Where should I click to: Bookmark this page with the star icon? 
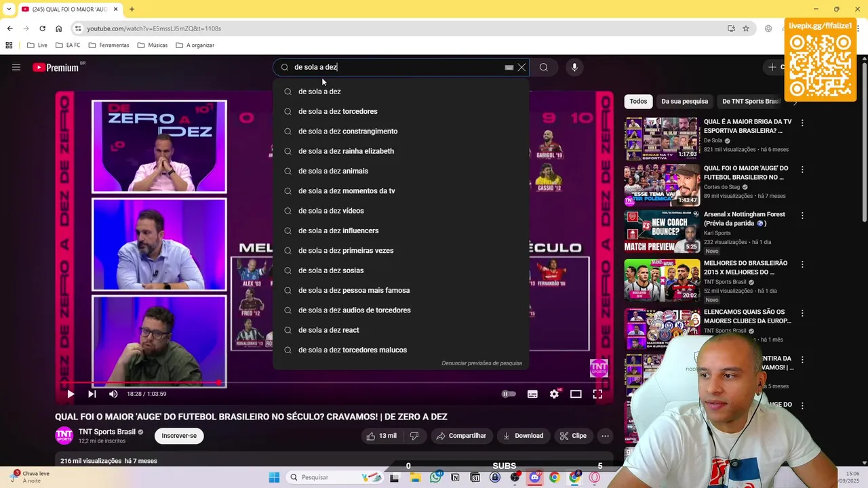pos(746,28)
